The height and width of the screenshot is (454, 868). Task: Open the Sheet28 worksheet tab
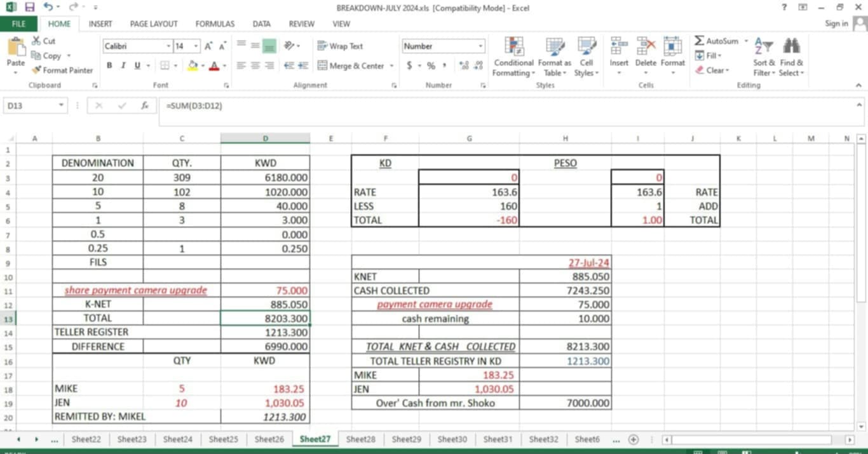(361, 439)
